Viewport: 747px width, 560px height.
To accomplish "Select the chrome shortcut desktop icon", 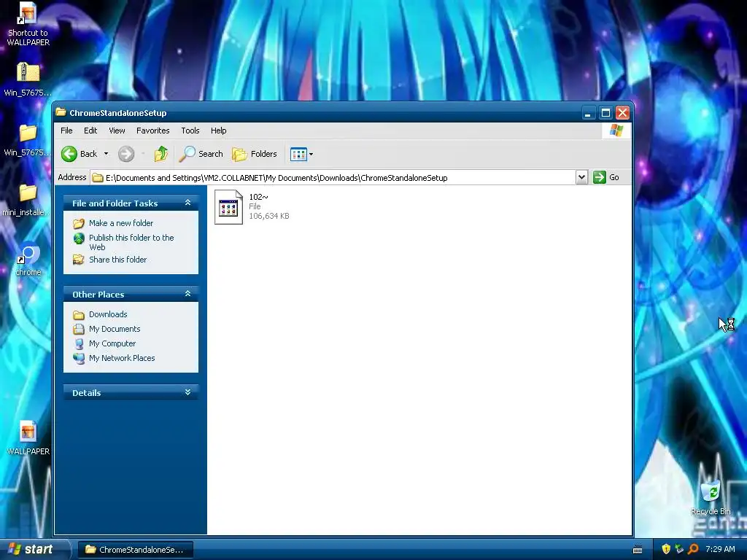I will [x=28, y=260].
